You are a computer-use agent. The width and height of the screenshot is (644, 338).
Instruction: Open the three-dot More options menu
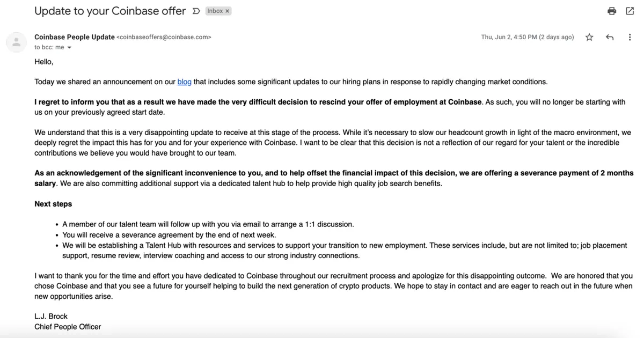[630, 37]
